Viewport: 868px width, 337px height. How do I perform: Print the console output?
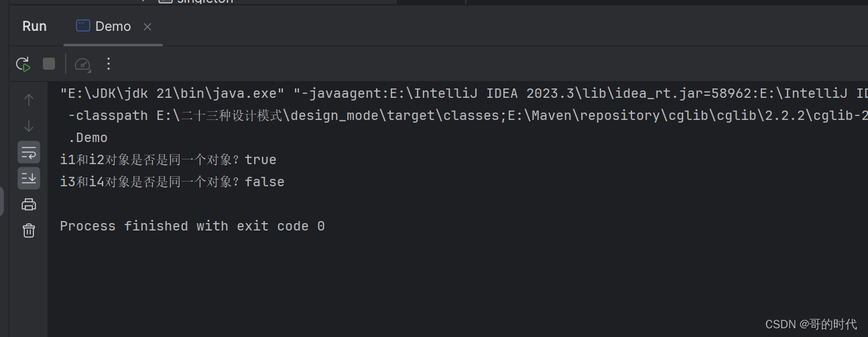click(x=29, y=204)
